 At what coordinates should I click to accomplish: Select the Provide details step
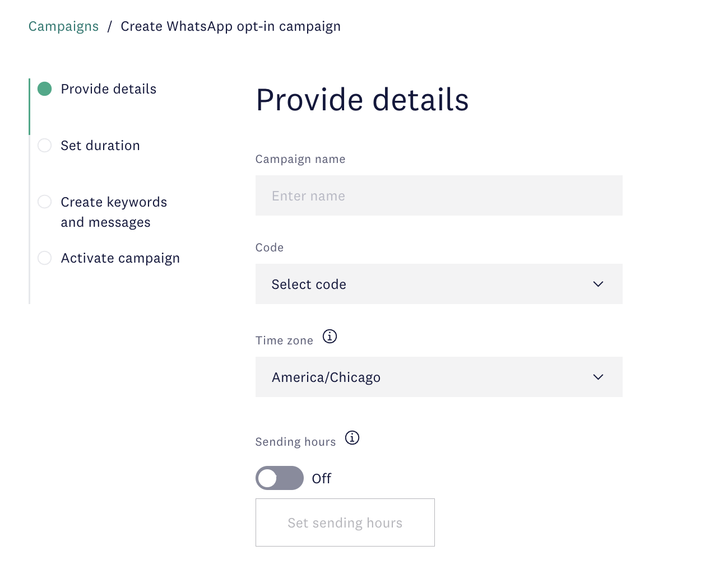pyautogui.click(x=109, y=89)
